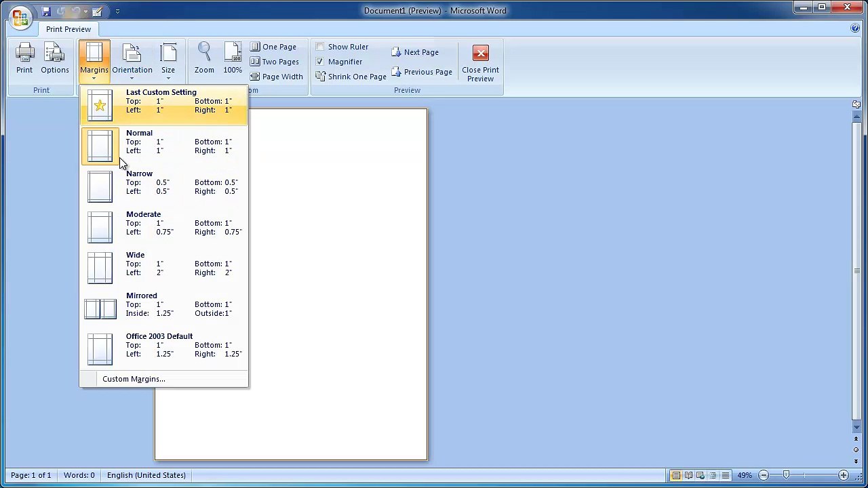
Task: Open word count from Words: 0
Action: pyautogui.click(x=79, y=475)
